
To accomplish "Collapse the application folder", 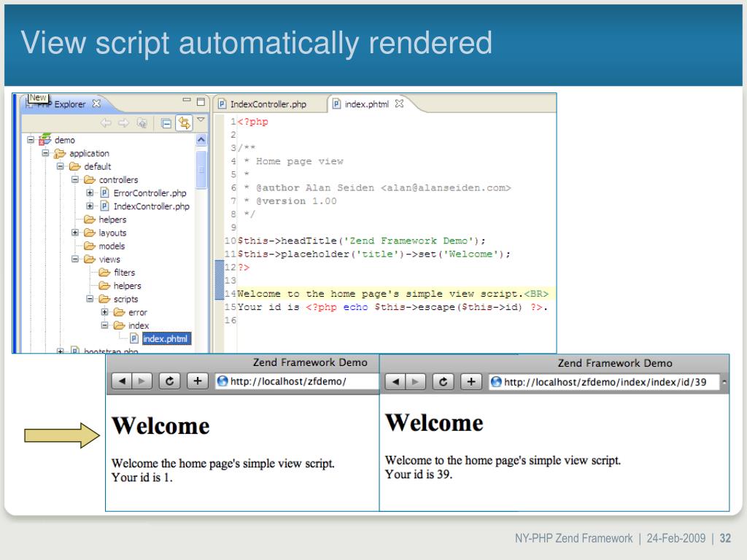I will (x=46, y=153).
